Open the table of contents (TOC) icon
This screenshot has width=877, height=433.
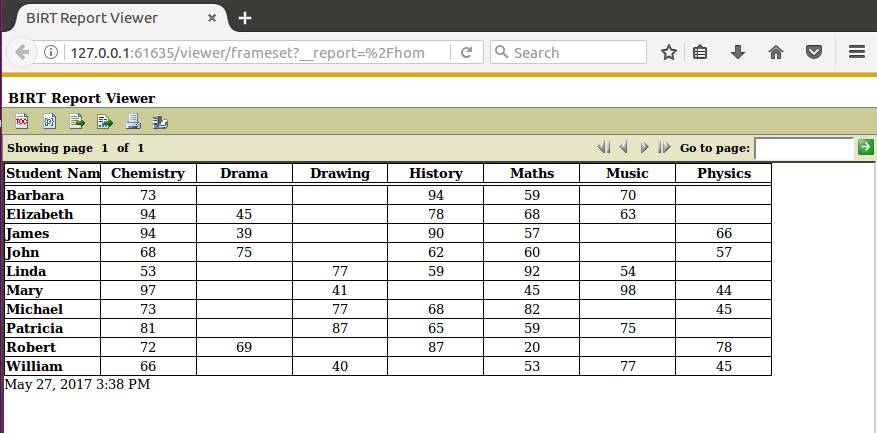point(21,122)
